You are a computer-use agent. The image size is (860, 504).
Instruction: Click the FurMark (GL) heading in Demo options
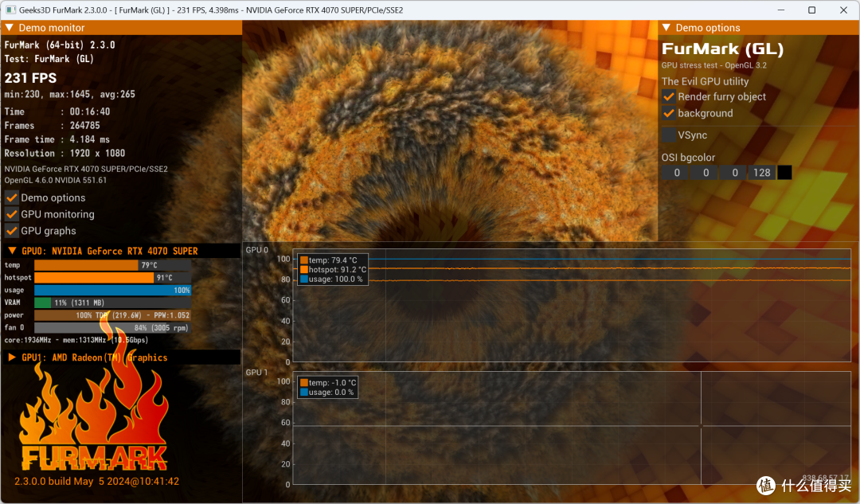click(722, 49)
